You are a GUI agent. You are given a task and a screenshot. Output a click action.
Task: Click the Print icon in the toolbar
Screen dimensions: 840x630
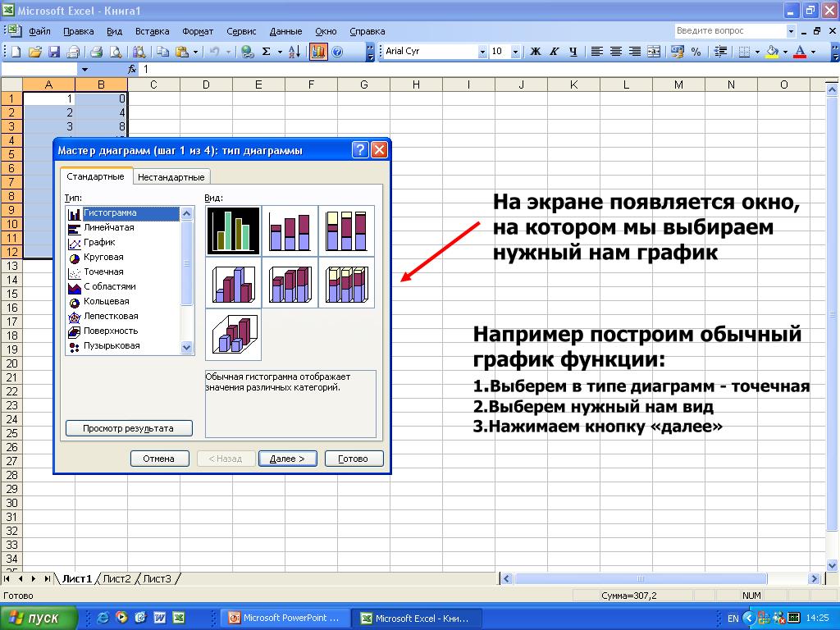pyautogui.click(x=97, y=52)
